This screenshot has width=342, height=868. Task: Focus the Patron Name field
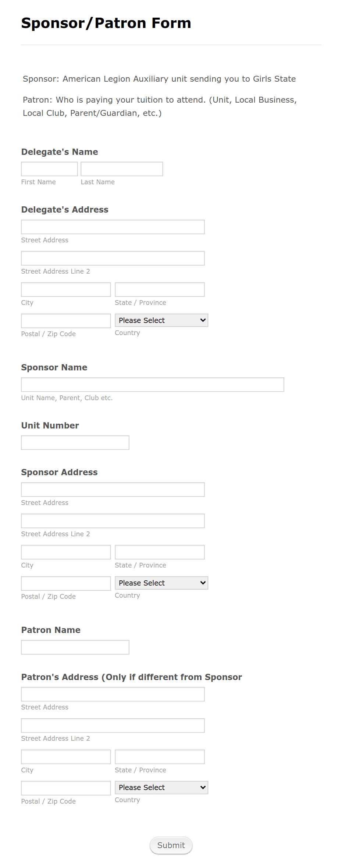75,647
